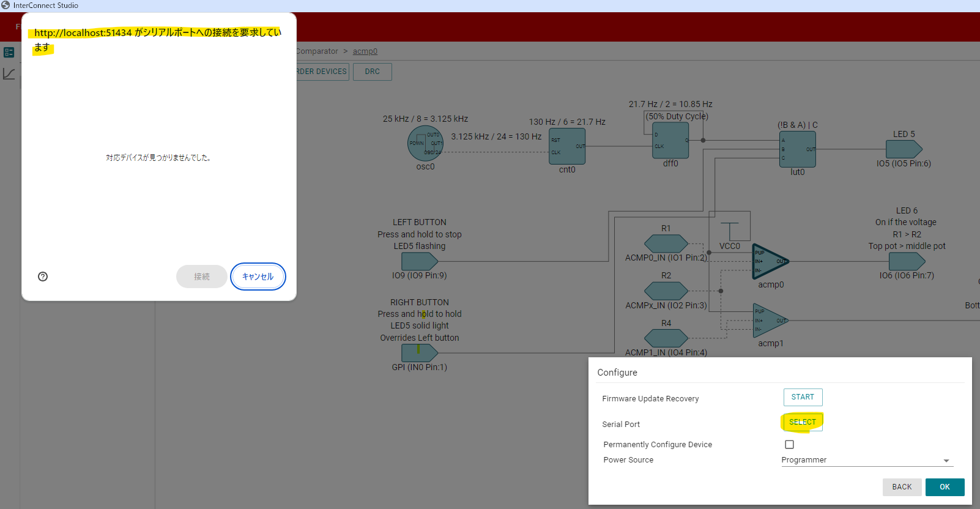Select the cnt0 counter block
Image resolution: width=980 pixels, height=509 pixels.
567,146
